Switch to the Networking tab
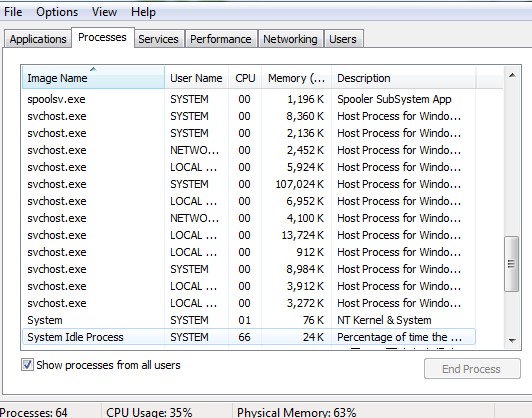This screenshot has height=418, width=532. [290, 39]
